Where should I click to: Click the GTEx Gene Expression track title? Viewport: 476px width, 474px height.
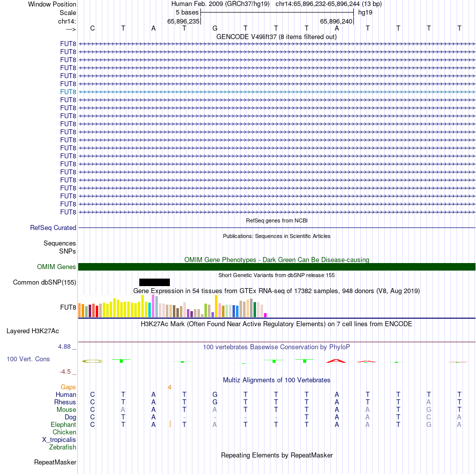click(x=277, y=291)
